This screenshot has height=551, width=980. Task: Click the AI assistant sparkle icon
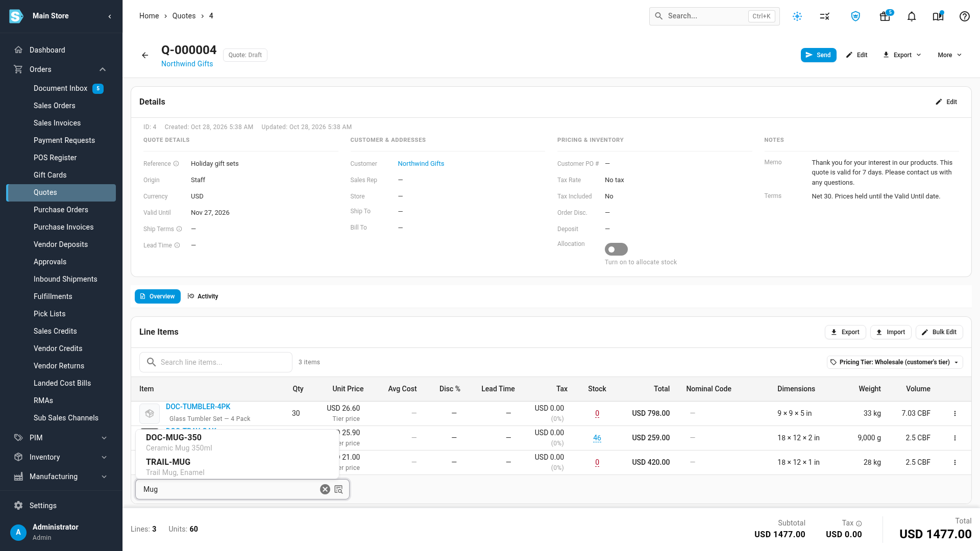pos(797,16)
